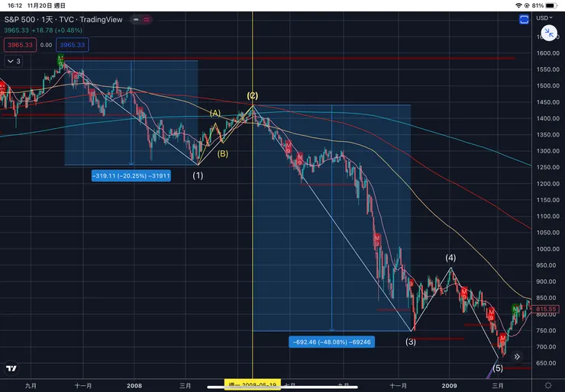
Task: Open the chart settings gear icon
Action: pyautogui.click(x=548, y=386)
